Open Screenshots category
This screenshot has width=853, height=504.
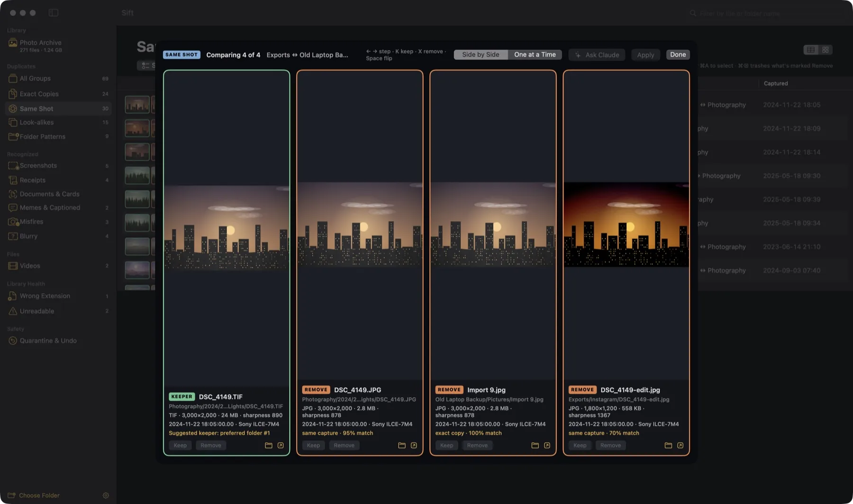pyautogui.click(x=58, y=166)
